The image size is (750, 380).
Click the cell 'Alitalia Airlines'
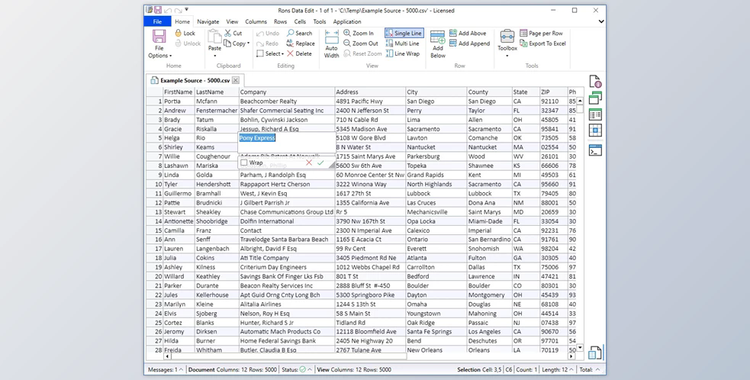point(287,304)
